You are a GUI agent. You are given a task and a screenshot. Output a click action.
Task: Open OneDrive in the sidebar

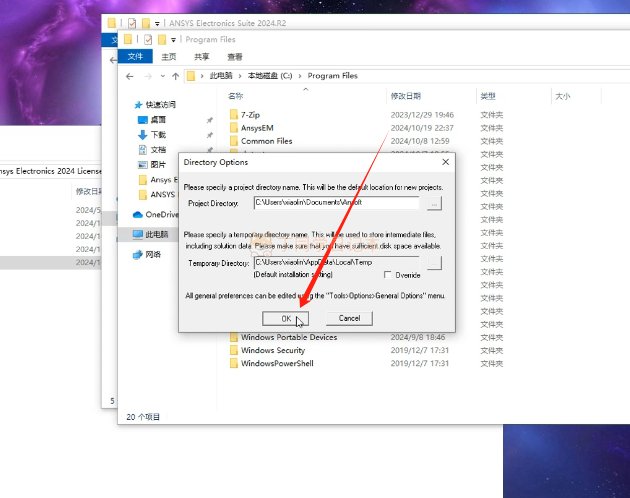160,214
